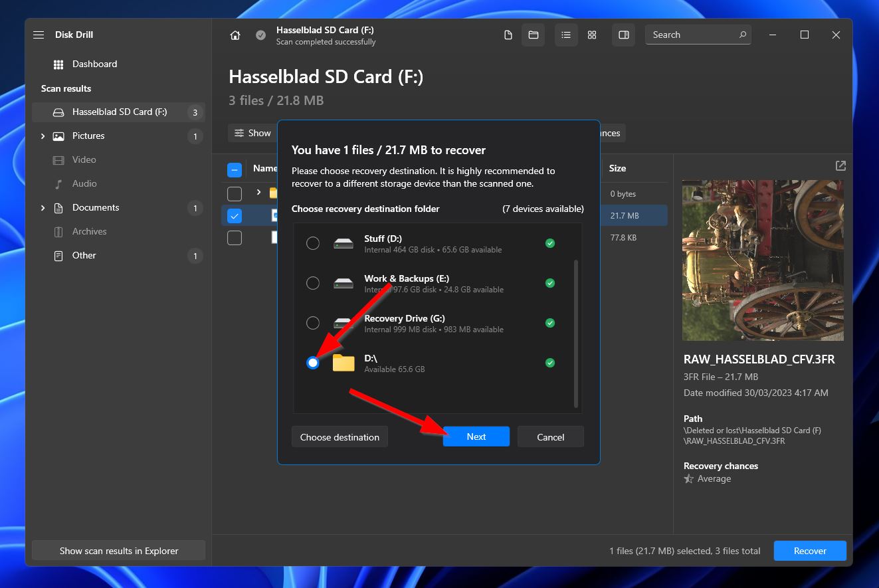This screenshot has width=879, height=588.
Task: Go to home via the house icon
Action: click(235, 35)
